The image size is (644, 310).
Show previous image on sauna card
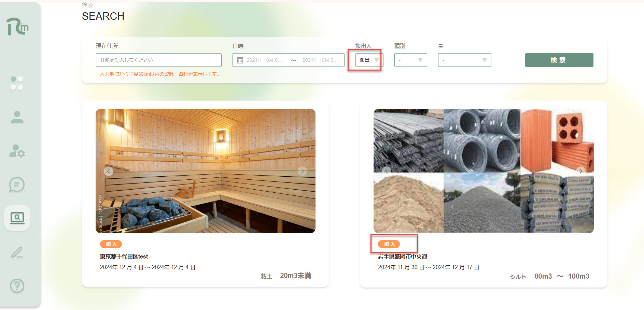tap(109, 171)
